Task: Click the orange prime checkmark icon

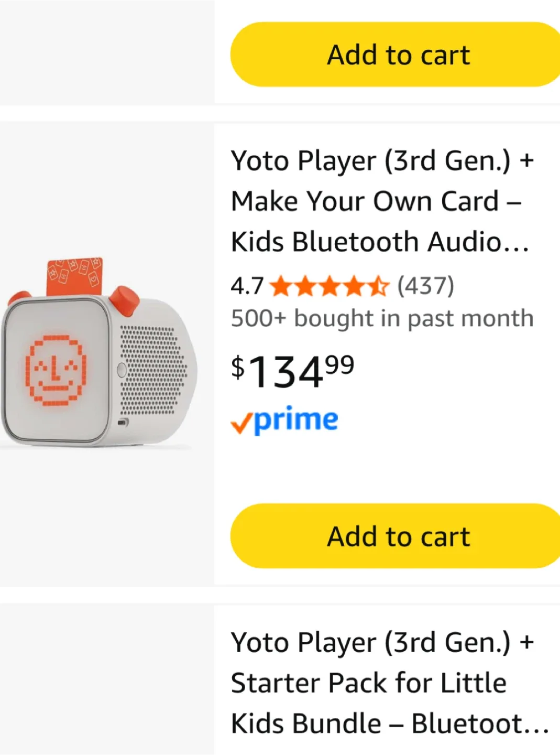Action: pos(241,423)
